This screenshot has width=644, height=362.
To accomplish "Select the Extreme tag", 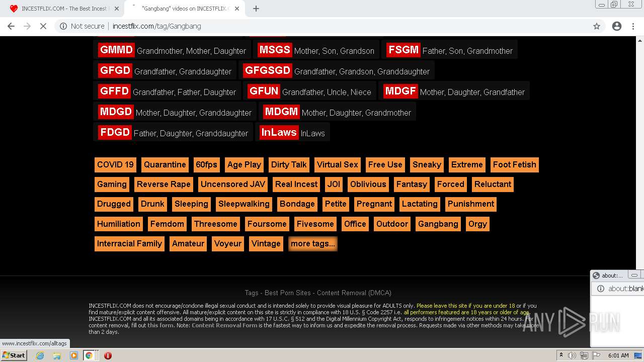I will tap(467, 164).
